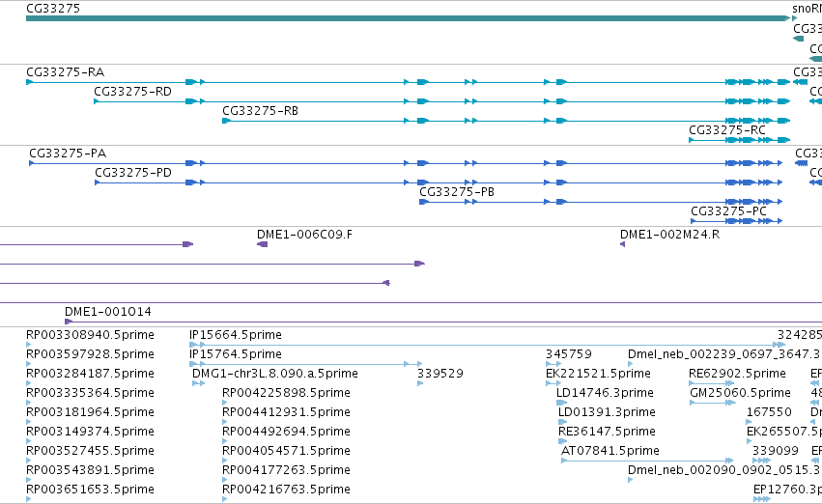Select the LD01391.3prime label
This screenshot has width=822, height=504.
(x=607, y=412)
